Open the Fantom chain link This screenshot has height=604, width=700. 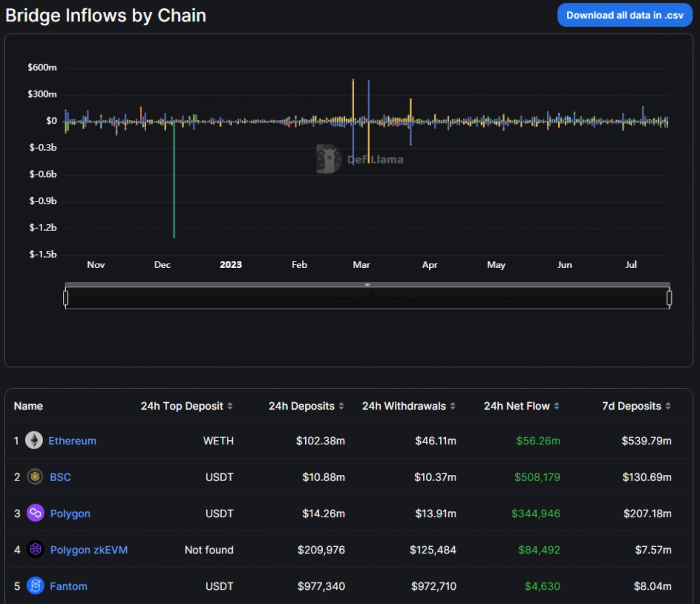pos(69,587)
